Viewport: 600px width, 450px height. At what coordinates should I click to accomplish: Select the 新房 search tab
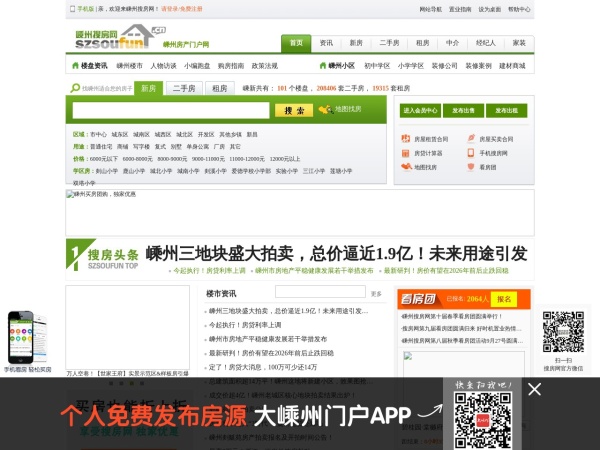[x=148, y=88]
